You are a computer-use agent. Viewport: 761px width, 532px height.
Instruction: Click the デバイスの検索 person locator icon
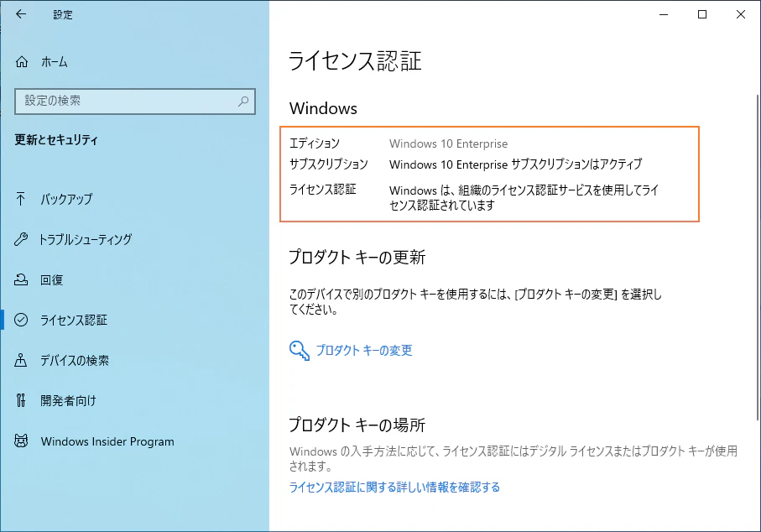(x=21, y=360)
